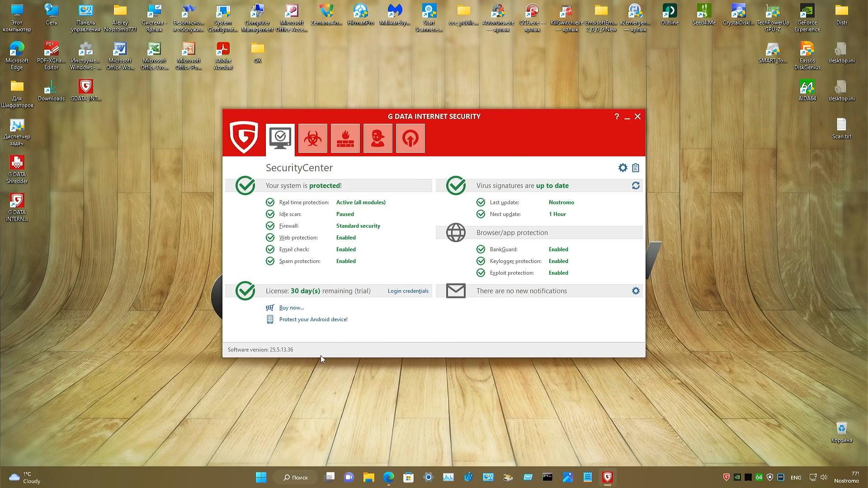Toggle Real time protection status entry
This screenshot has height=488, width=868.
[360, 202]
